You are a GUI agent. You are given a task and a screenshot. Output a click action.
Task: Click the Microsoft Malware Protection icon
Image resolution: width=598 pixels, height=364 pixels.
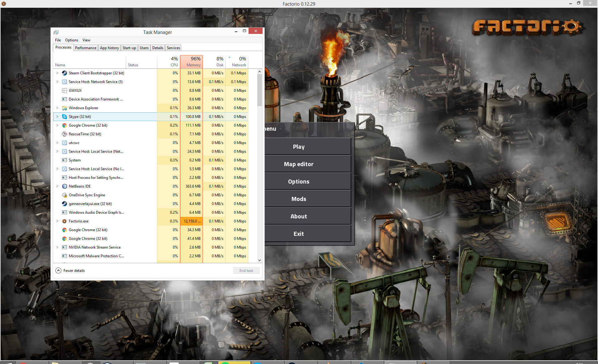point(64,256)
